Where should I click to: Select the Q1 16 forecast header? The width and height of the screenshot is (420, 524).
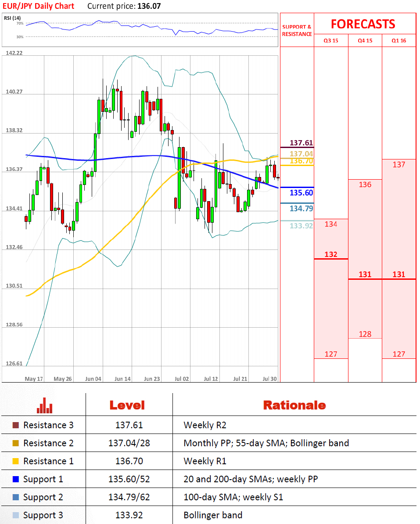(x=399, y=40)
